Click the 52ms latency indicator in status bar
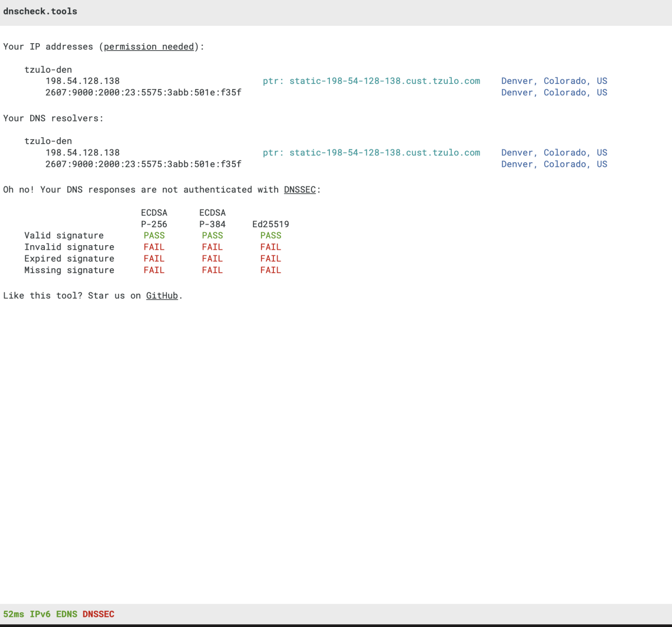Image resolution: width=672 pixels, height=627 pixels. (x=13, y=614)
